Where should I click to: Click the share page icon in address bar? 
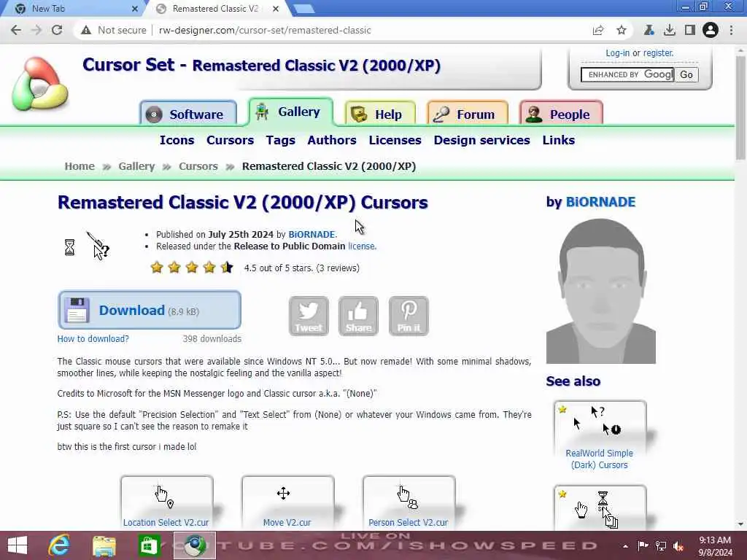pos(598,30)
